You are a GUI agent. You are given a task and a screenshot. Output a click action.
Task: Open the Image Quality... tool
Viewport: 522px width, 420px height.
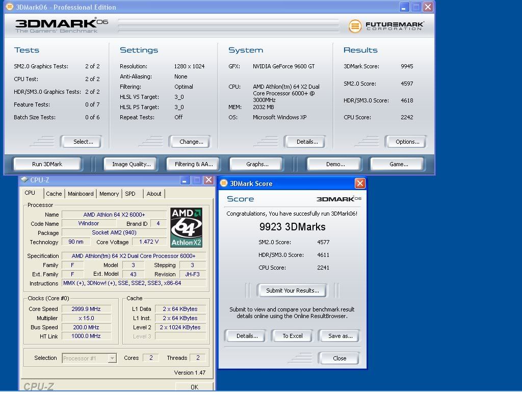coord(130,164)
